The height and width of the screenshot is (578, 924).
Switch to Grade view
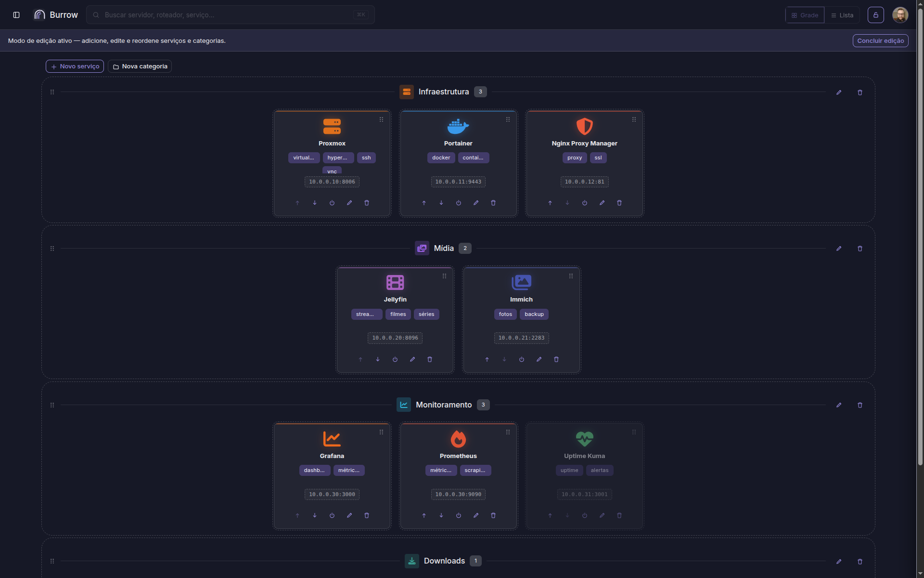pos(805,15)
